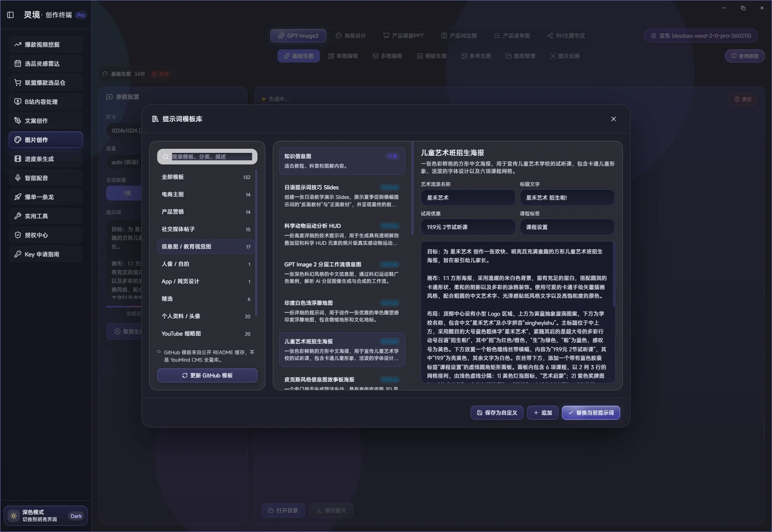Select the App / 网页设计 category
The image size is (772, 532).
point(206,281)
